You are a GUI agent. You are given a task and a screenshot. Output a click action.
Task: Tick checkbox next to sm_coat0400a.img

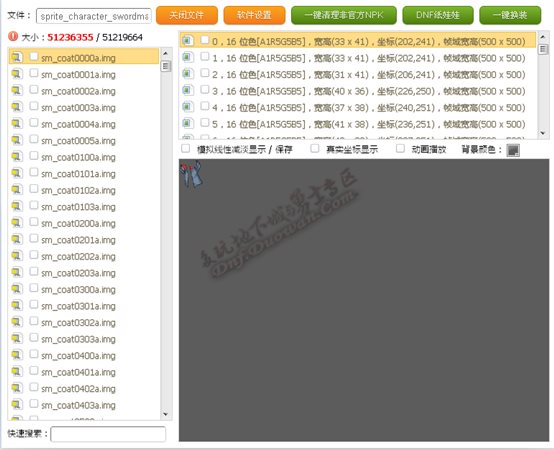[34, 354]
